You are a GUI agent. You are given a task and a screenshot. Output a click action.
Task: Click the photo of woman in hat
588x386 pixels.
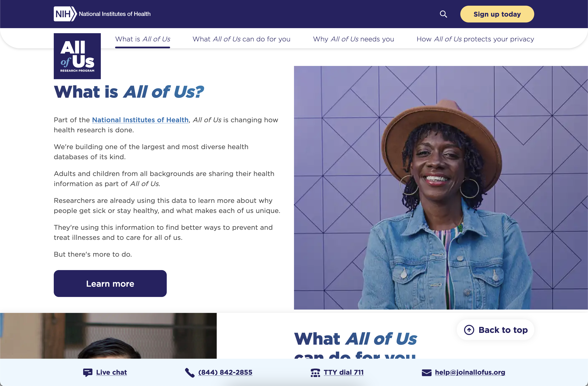(441, 188)
